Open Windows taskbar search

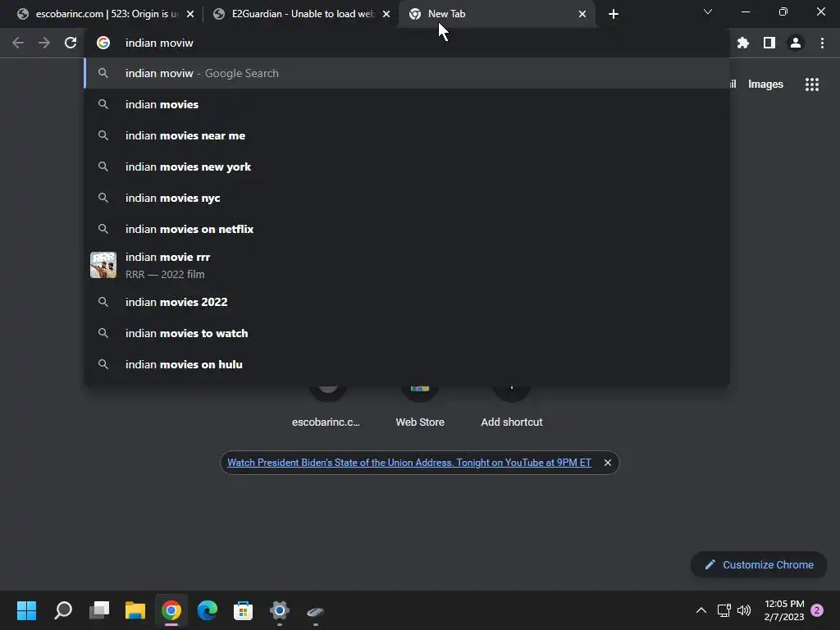(x=63, y=610)
